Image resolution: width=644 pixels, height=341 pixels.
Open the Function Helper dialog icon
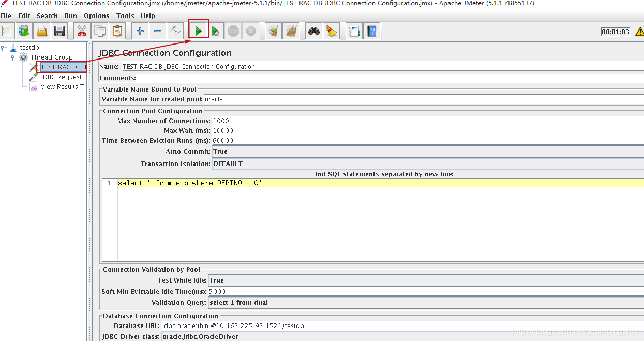(x=354, y=31)
